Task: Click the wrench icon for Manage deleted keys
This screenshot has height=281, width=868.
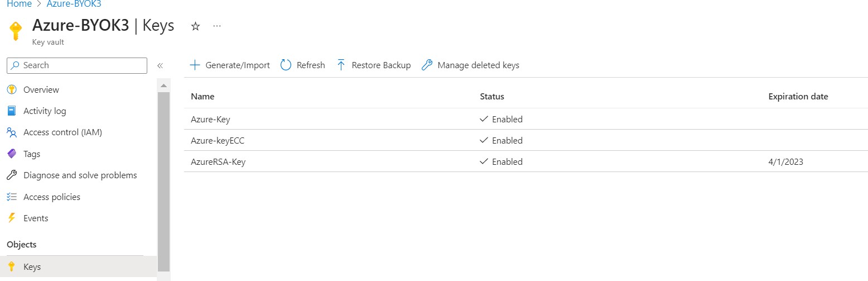Action: pos(427,65)
